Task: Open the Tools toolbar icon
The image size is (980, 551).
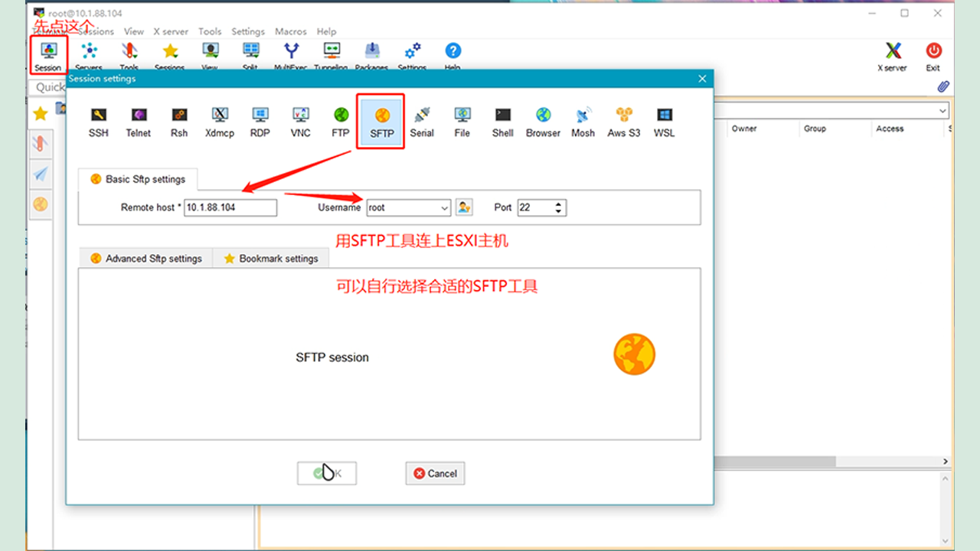Action: point(129,56)
